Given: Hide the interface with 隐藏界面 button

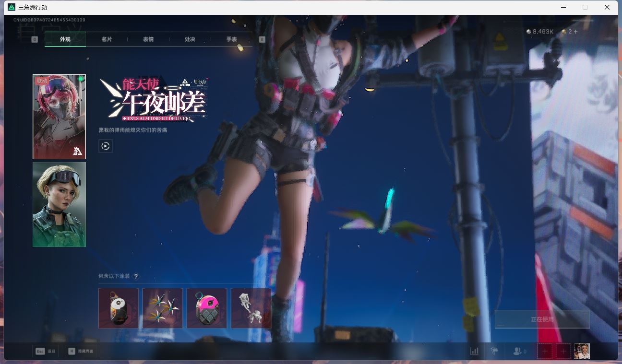Looking at the screenshot, I should (81, 352).
